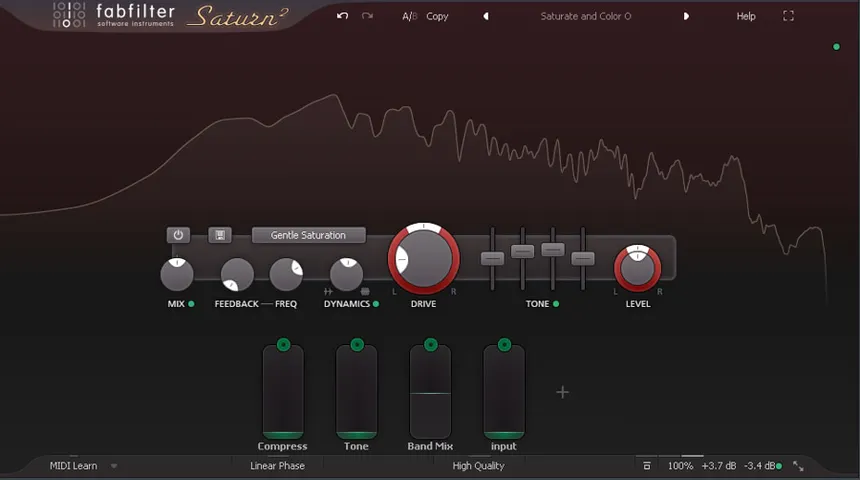Click the third Tone slider handle
860x480 pixels.
553,250
